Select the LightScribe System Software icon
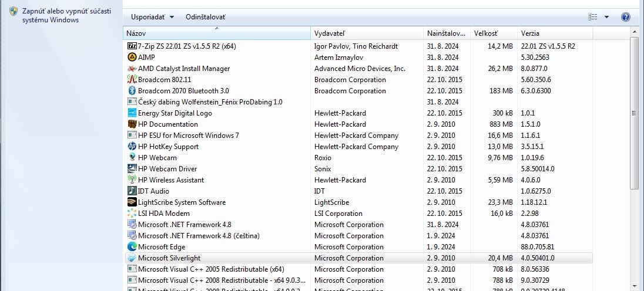 pyautogui.click(x=132, y=202)
